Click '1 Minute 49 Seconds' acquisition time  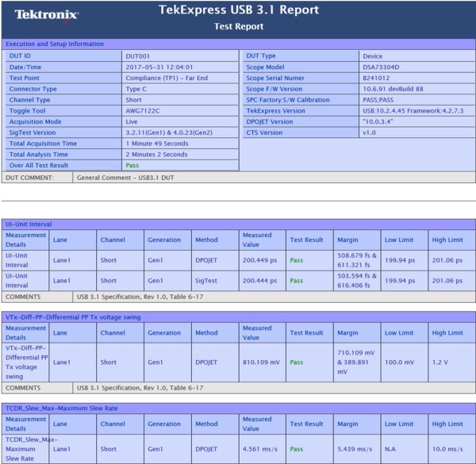(x=157, y=144)
